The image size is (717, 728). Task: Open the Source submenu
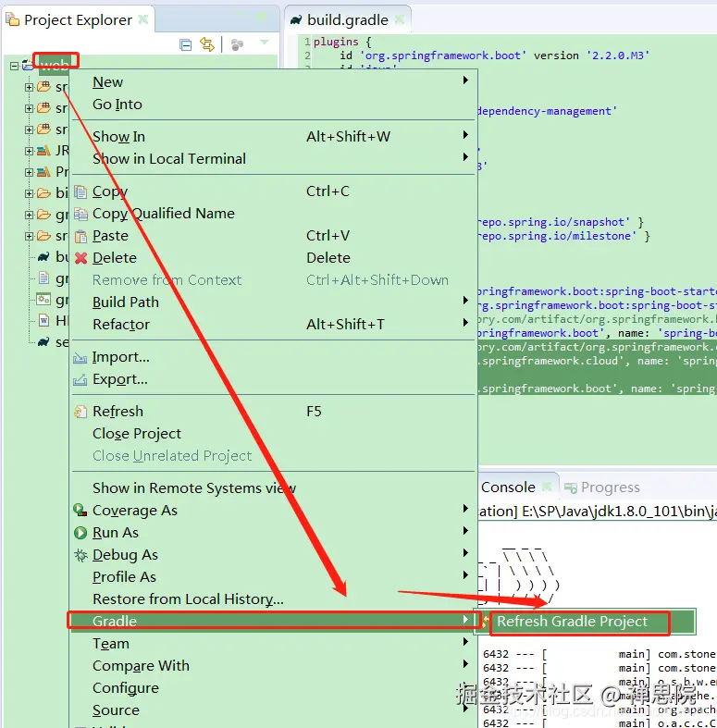[274, 710]
